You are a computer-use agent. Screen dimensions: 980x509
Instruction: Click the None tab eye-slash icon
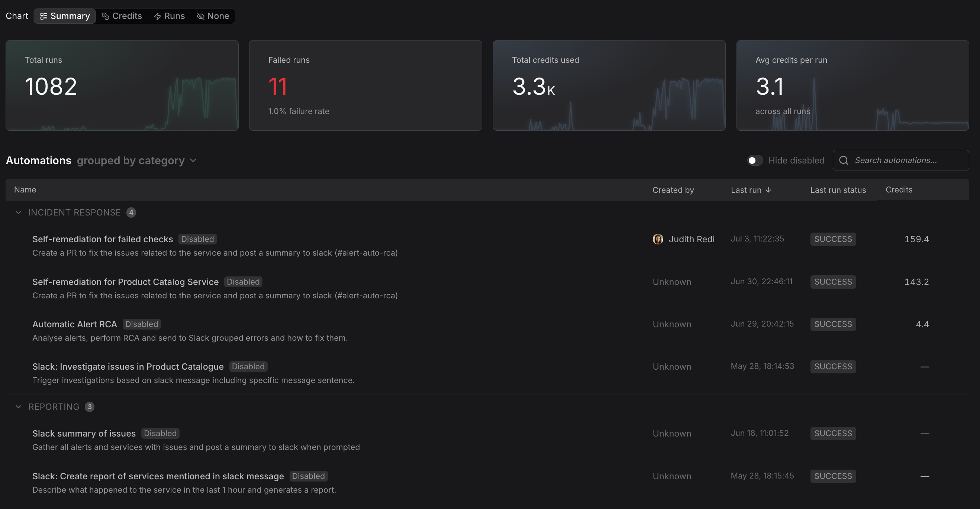200,16
